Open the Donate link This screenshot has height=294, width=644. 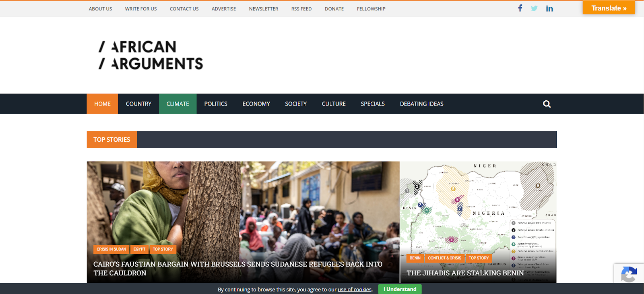coord(334,9)
